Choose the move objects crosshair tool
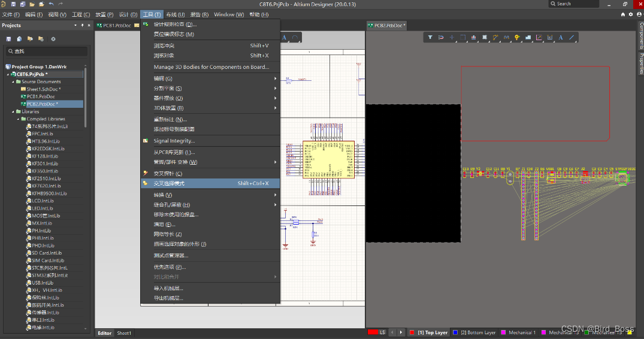Image resolution: width=644 pixels, height=339 pixels. (x=452, y=37)
